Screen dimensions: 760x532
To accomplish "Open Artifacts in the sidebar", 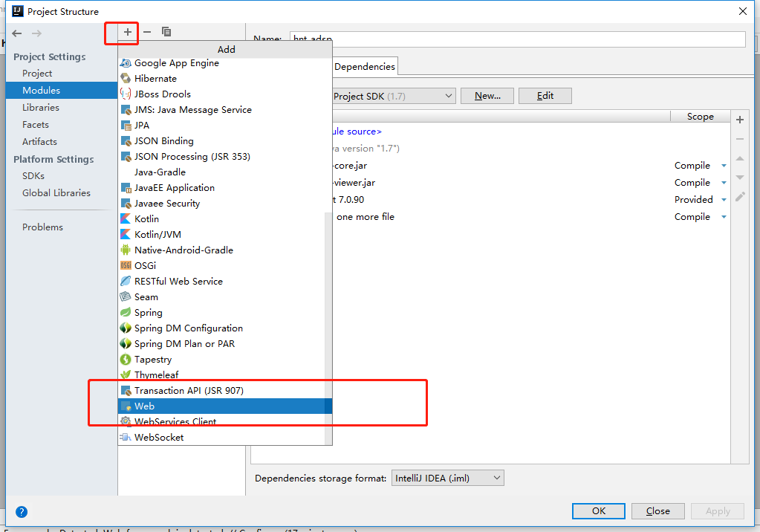I will (62, 142).
